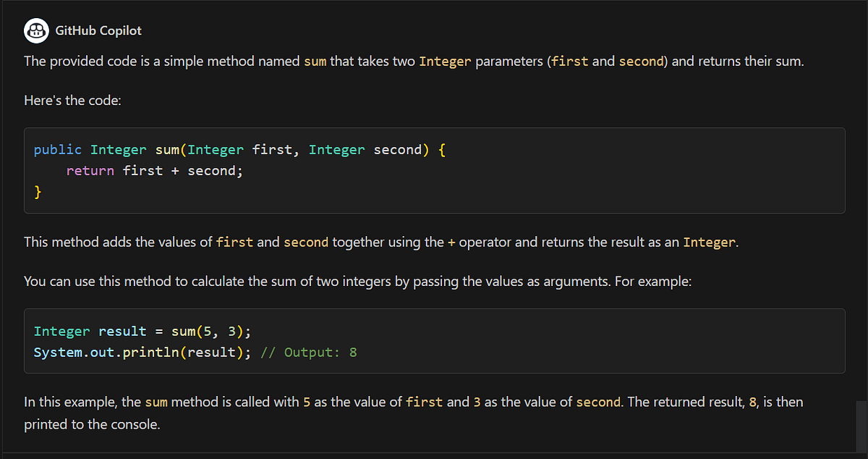The image size is (868, 459).
Task: Click the GitHub Copilot avatar icon
Action: tap(36, 30)
